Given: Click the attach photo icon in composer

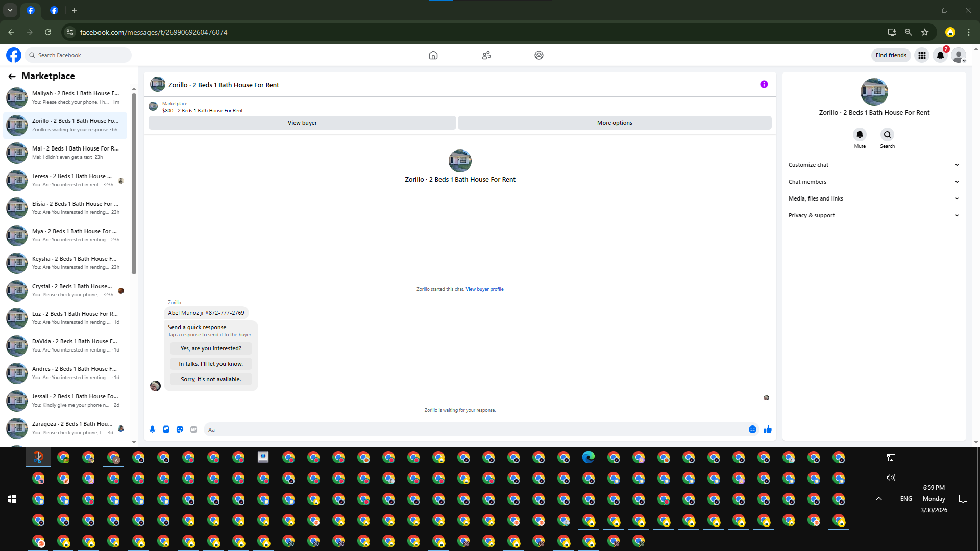Looking at the screenshot, I should click(166, 430).
